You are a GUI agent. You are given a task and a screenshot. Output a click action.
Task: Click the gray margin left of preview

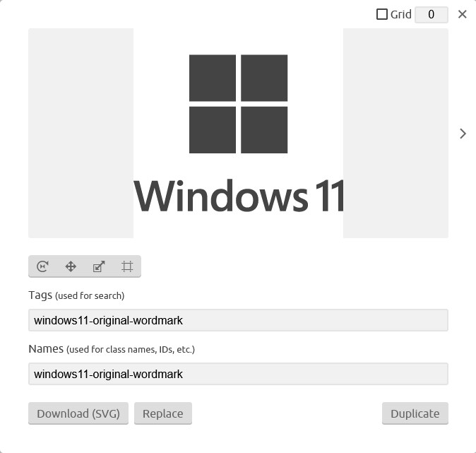tap(81, 133)
